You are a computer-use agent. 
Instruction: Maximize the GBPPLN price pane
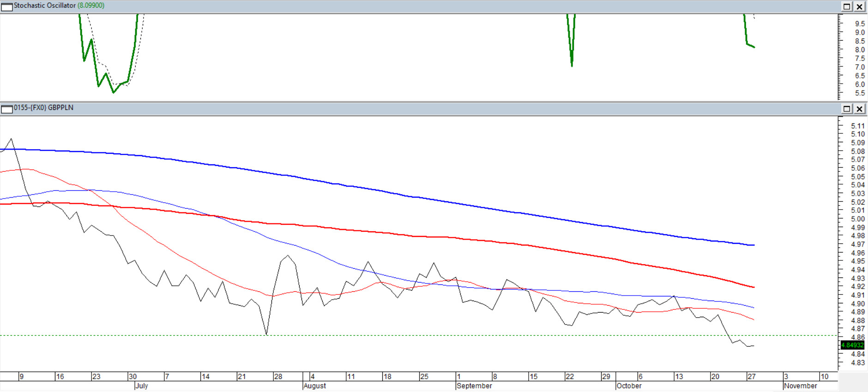pyautogui.click(x=847, y=109)
